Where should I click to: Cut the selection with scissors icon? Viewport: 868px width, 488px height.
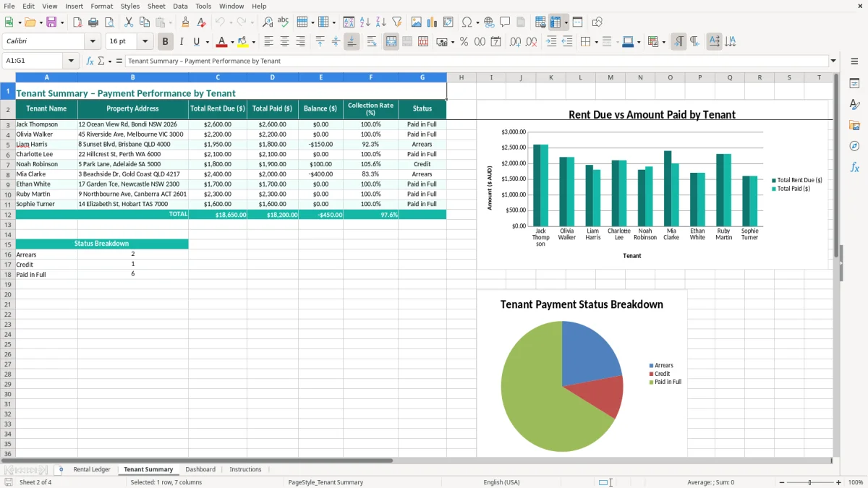(128, 22)
